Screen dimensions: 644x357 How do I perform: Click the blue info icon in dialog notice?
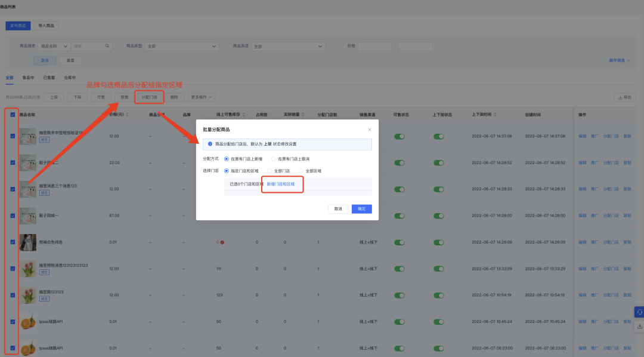pyautogui.click(x=210, y=144)
